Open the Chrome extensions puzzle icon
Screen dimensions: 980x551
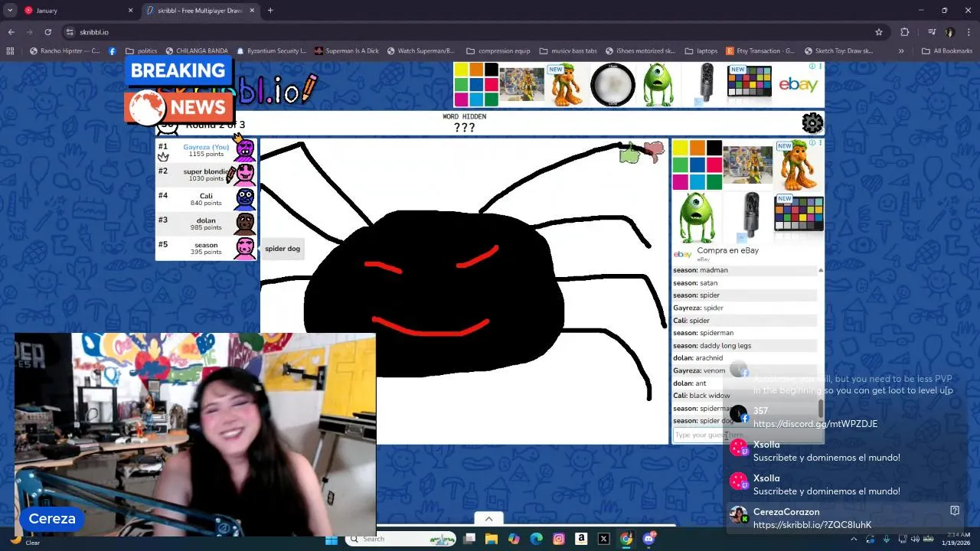[x=904, y=32]
